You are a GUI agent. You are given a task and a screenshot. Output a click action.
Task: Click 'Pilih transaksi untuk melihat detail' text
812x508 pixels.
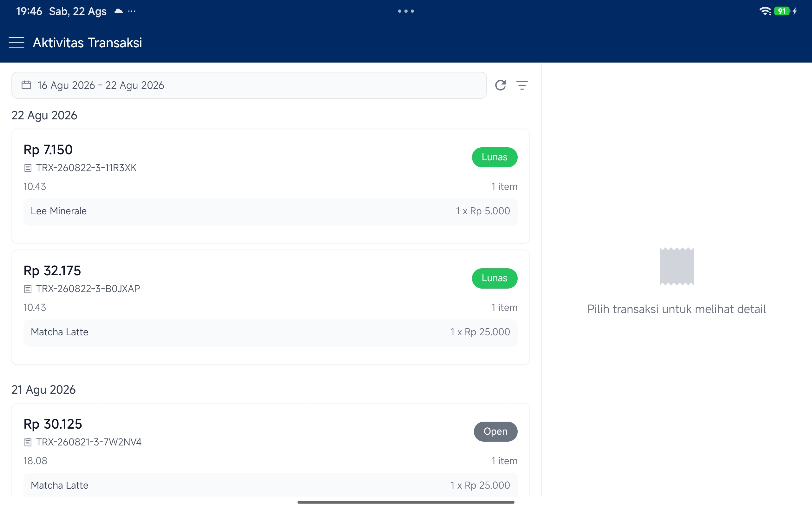pyautogui.click(x=677, y=309)
